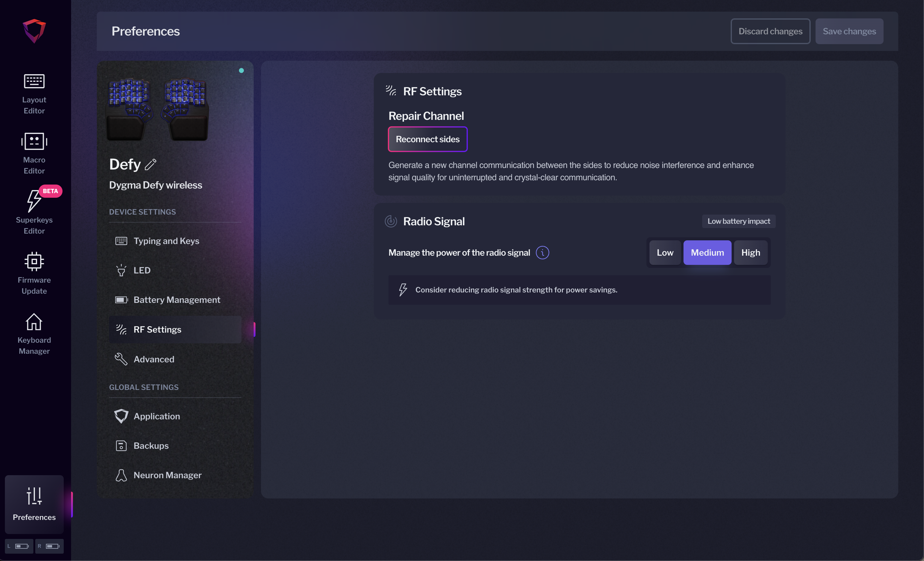Open Neuron Manager settings
Screen dimensions: 924x561
[175, 475]
